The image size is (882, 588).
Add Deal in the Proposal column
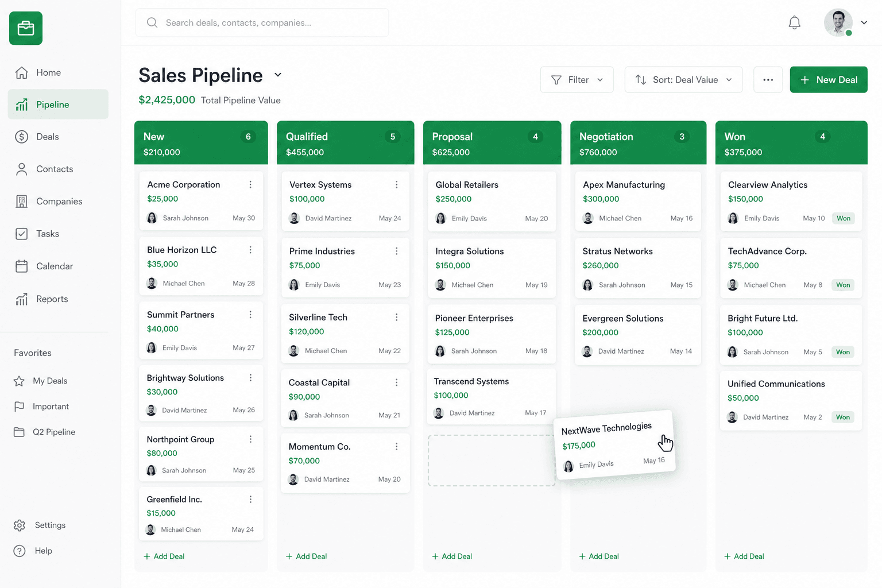452,556
